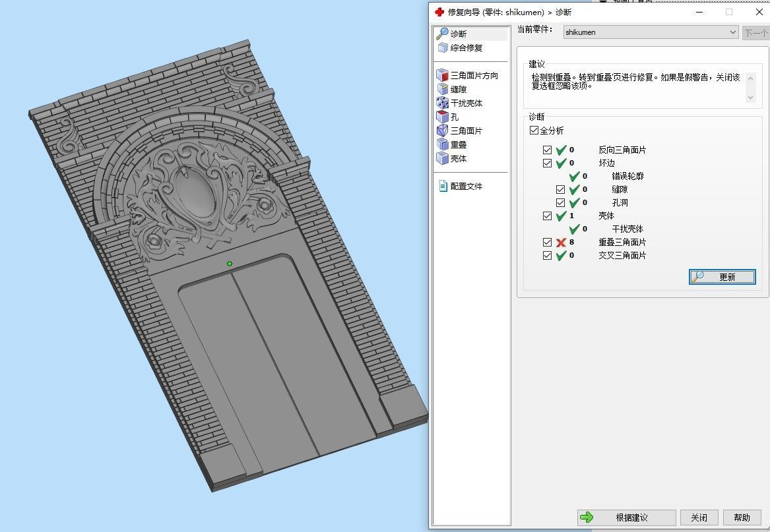Toggle the 壳体 diagnostic checkbox
Viewport: 770px width, 532px height.
click(x=548, y=216)
